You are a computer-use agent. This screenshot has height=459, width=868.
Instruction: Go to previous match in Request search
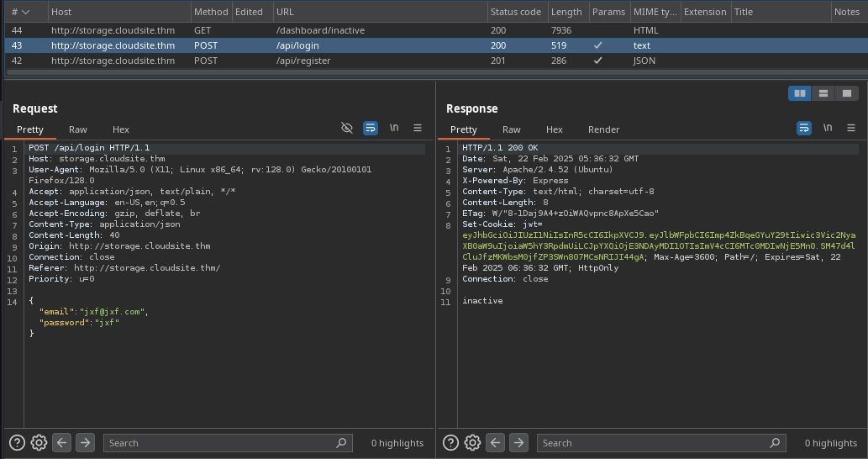[x=62, y=442]
